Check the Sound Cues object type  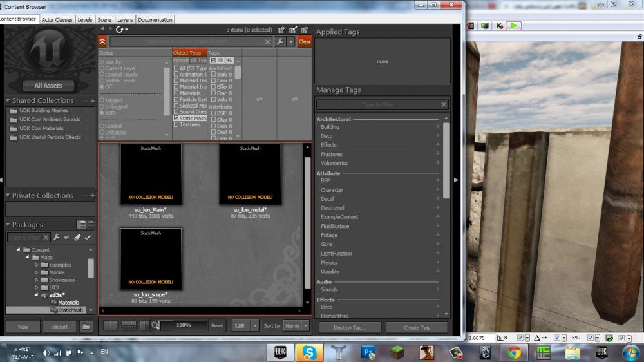coord(176,112)
